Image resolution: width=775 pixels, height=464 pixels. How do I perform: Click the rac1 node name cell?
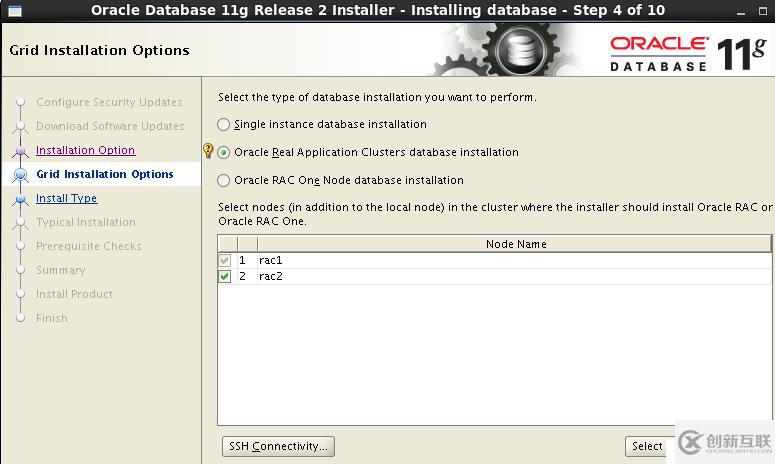pos(515,260)
